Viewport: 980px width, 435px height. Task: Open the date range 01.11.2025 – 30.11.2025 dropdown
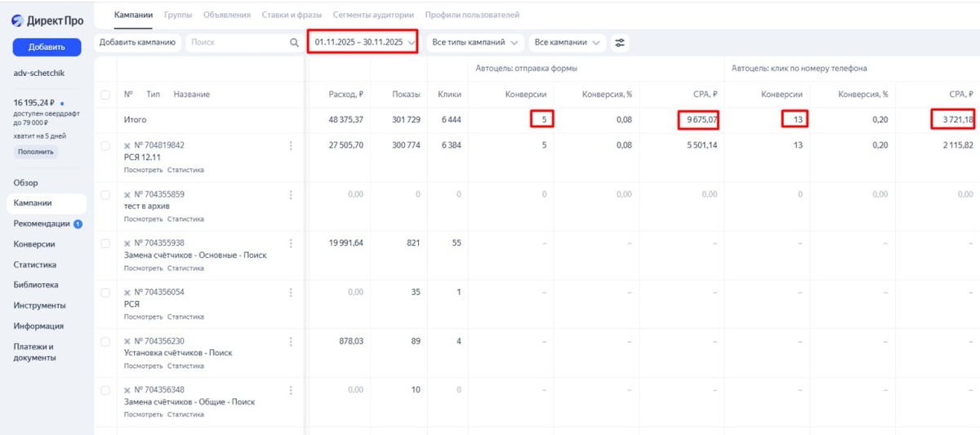(363, 42)
